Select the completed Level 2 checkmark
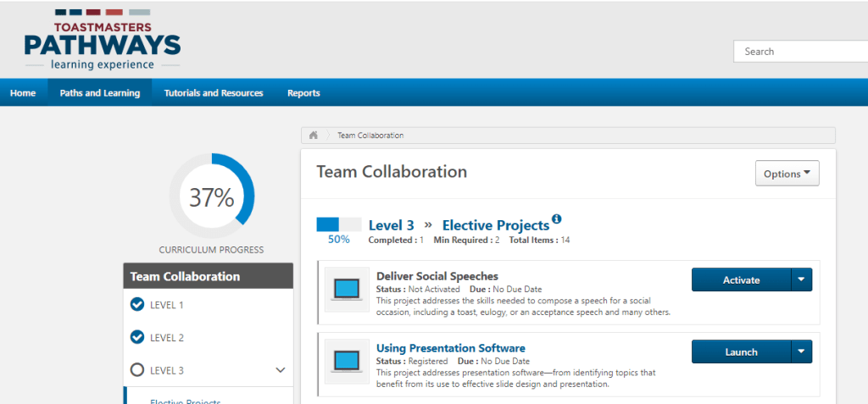This screenshot has width=868, height=404. pyautogui.click(x=137, y=337)
